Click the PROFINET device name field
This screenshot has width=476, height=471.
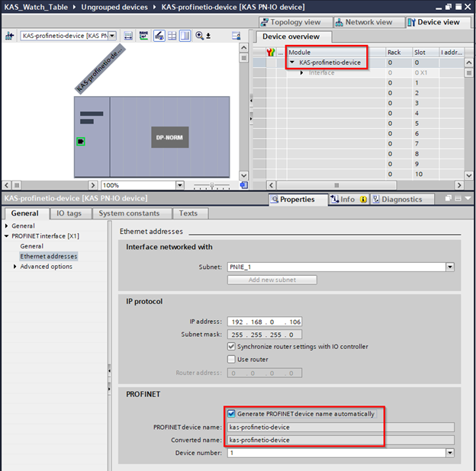click(x=341, y=427)
